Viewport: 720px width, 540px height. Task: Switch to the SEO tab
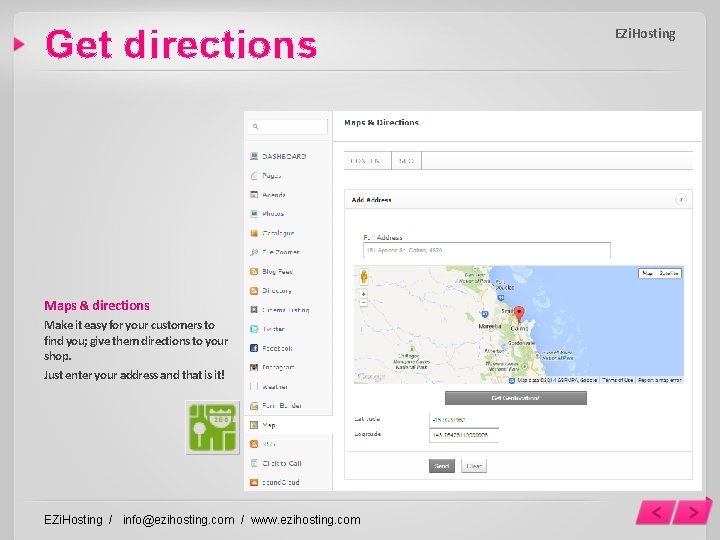[x=406, y=161]
